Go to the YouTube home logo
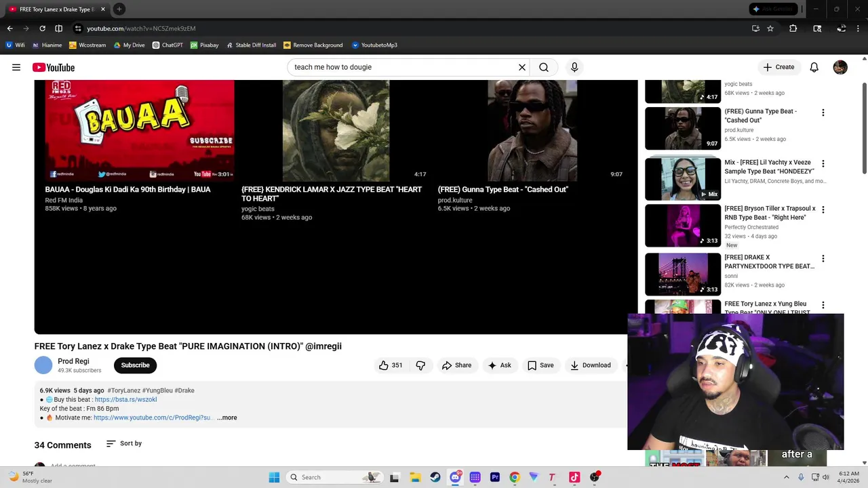The width and height of the screenshot is (868, 488). pyautogui.click(x=54, y=67)
